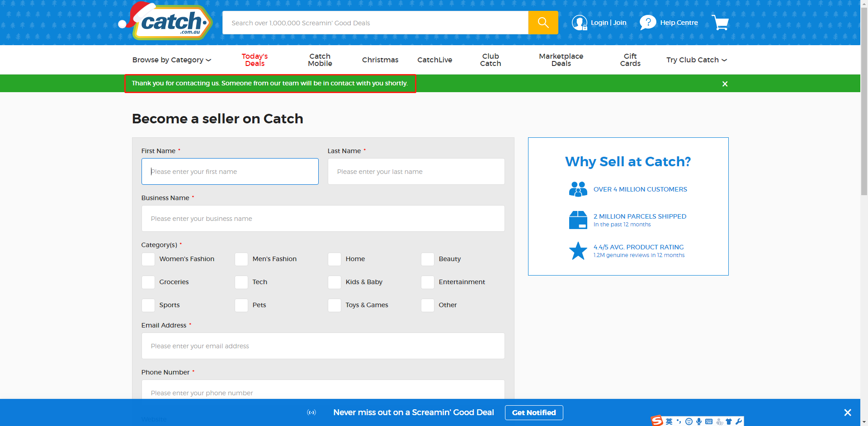Screen dimensions: 868x426
Task: Click the broadcast signal icon in bottom banner
Action: pyautogui.click(x=311, y=412)
